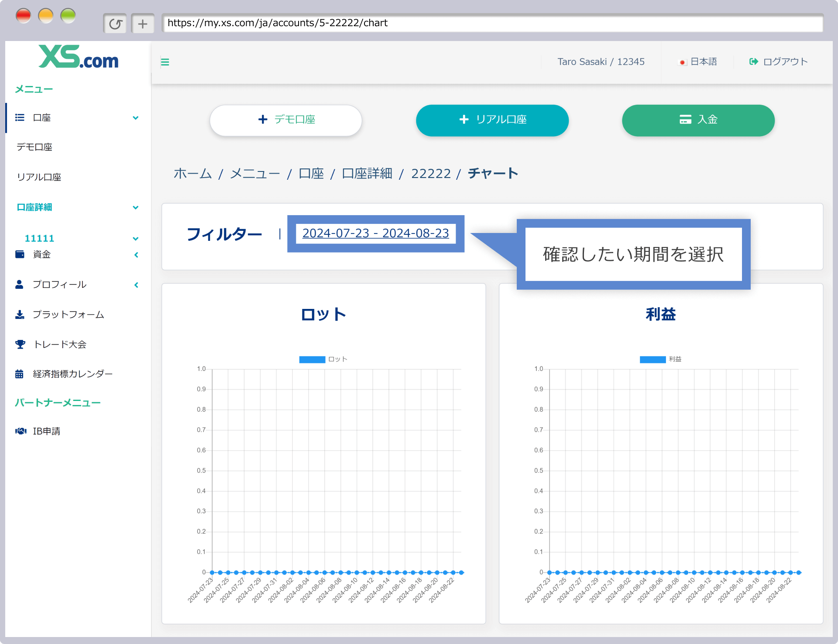Open the date range filter 2024-07-23 - 2024-08-23
Screen dimensions: 838x644
tap(376, 233)
